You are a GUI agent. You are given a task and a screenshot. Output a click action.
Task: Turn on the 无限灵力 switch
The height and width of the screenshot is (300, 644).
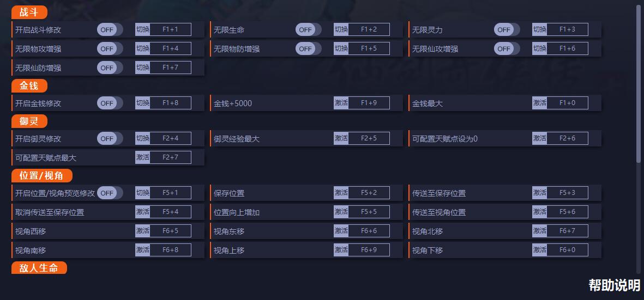507,29
